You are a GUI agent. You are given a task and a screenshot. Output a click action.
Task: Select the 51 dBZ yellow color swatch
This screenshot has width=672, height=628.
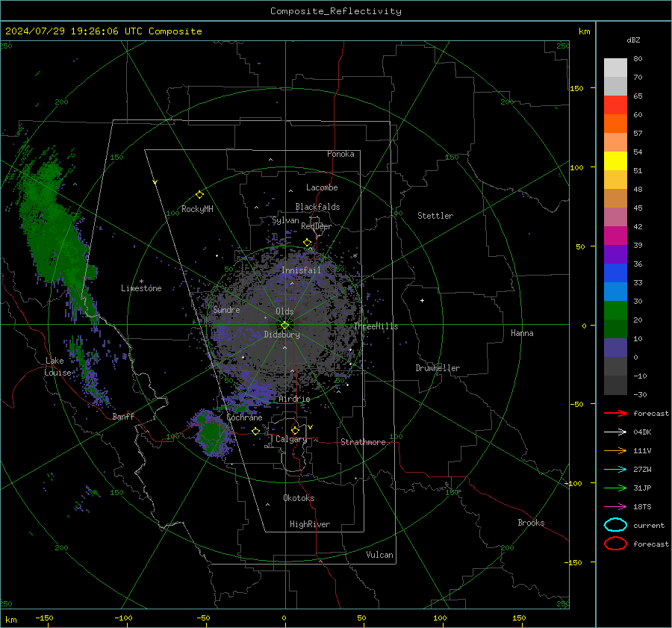(615, 161)
